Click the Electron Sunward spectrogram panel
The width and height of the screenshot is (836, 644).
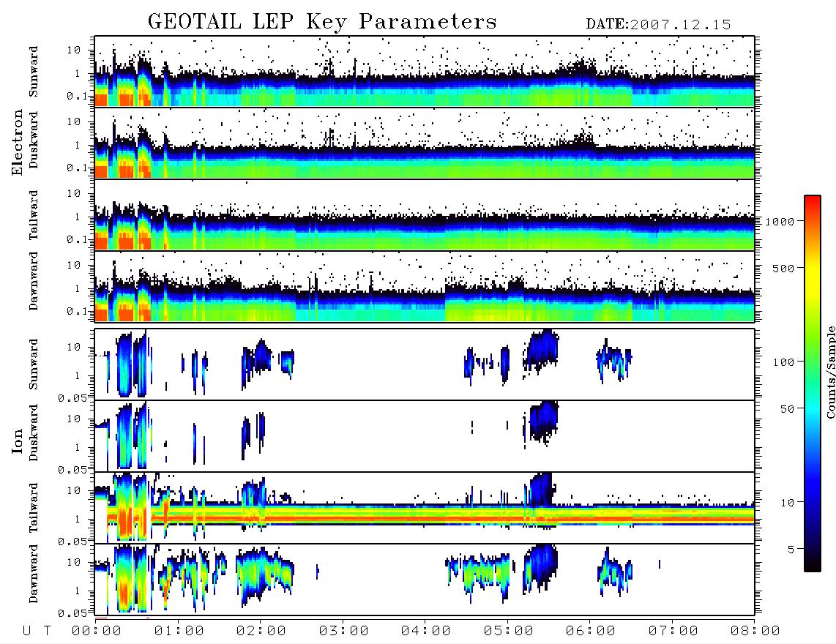[425, 72]
